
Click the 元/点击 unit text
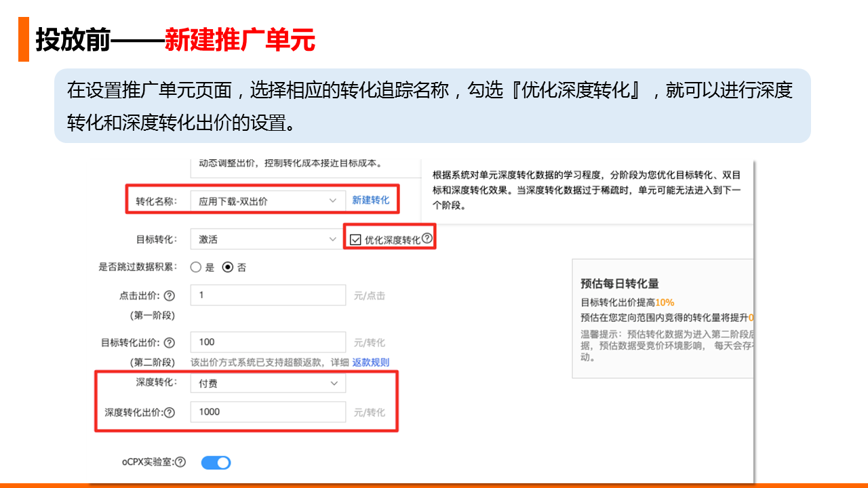click(x=370, y=296)
